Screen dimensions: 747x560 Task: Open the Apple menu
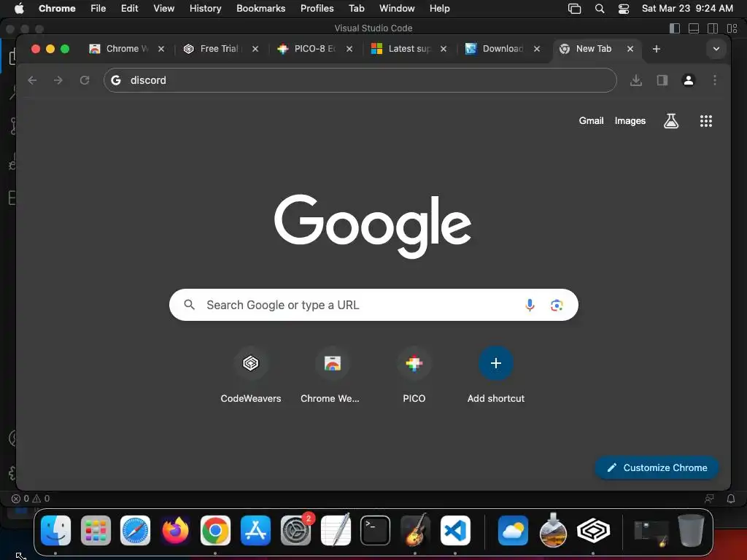[19, 8]
